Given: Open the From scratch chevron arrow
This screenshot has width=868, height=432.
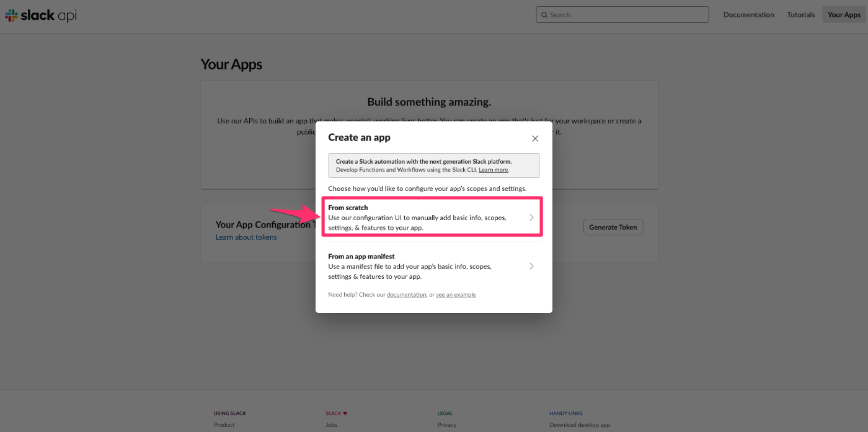Looking at the screenshot, I should pyautogui.click(x=531, y=218).
